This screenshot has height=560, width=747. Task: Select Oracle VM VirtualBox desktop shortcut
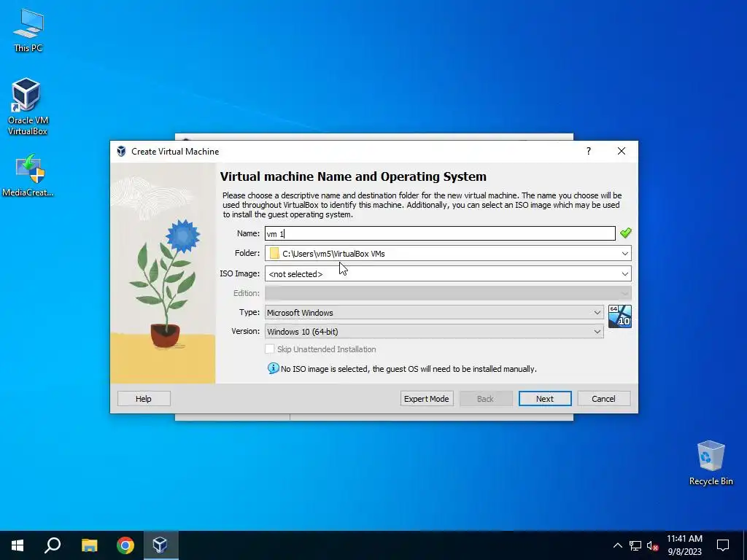click(27, 106)
